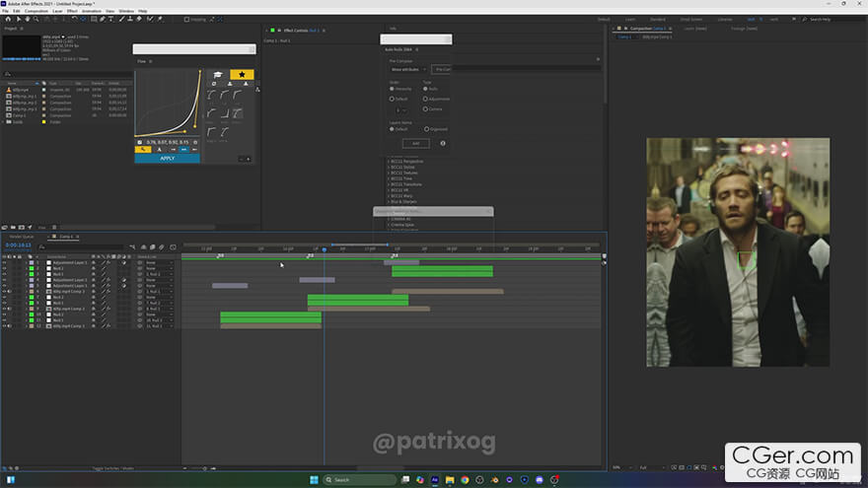Screen dimensions: 868x488
Task: Open After Effects from the Windows taskbar
Action: coord(434,480)
